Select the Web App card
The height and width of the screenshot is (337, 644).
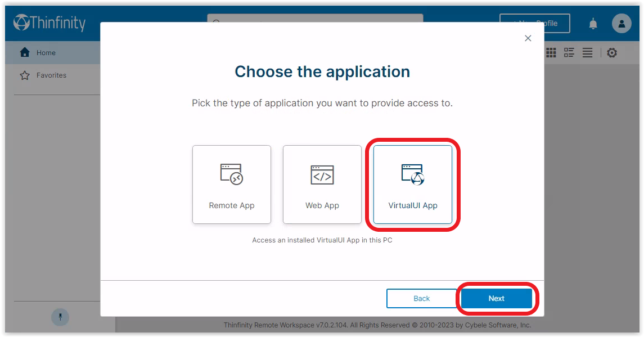tap(322, 185)
